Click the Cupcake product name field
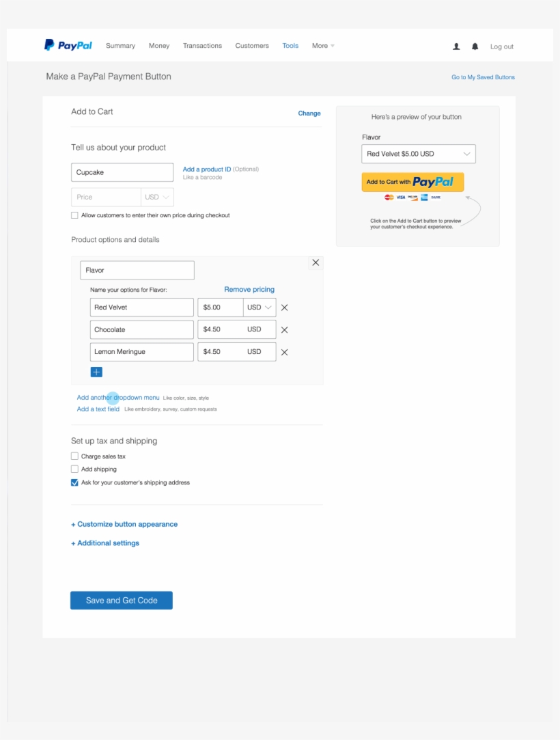Screen dimensions: 560x740 (x=122, y=173)
